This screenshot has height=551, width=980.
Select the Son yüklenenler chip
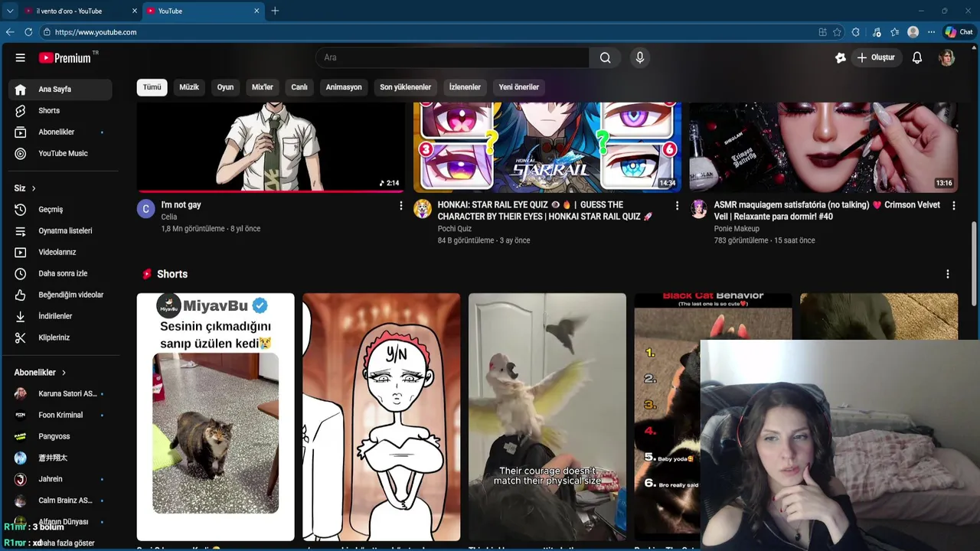tap(406, 87)
